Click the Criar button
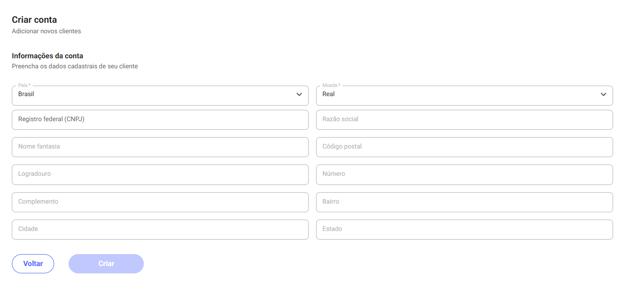 click(x=106, y=264)
